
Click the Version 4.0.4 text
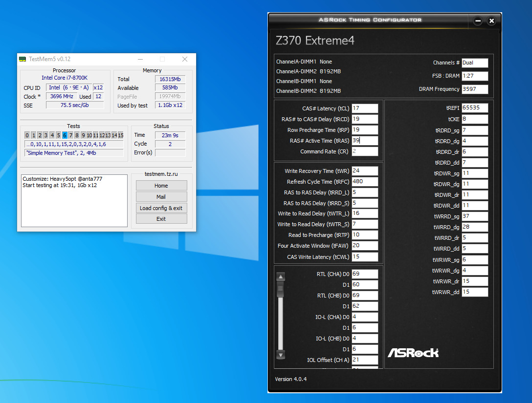pyautogui.click(x=291, y=379)
